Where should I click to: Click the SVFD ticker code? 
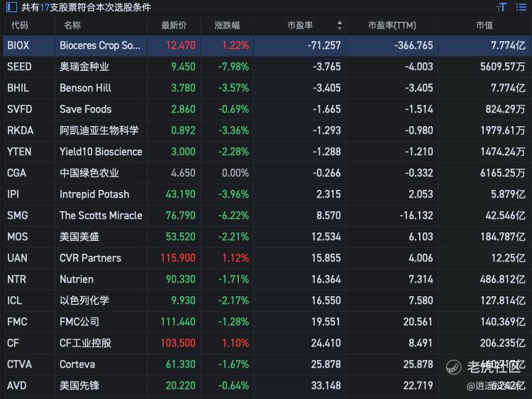[x=19, y=109]
